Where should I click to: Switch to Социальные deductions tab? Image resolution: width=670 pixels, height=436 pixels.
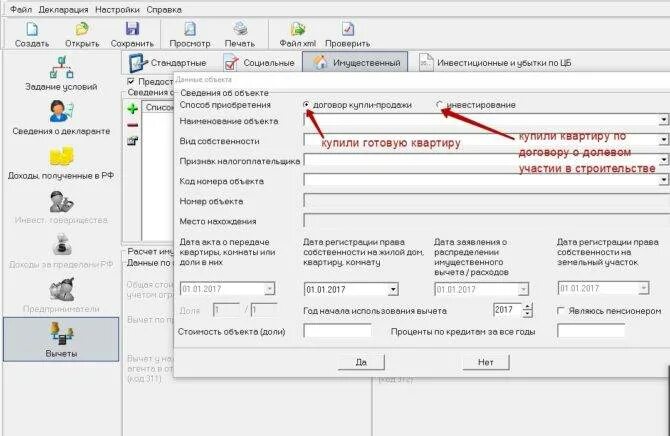coord(259,62)
